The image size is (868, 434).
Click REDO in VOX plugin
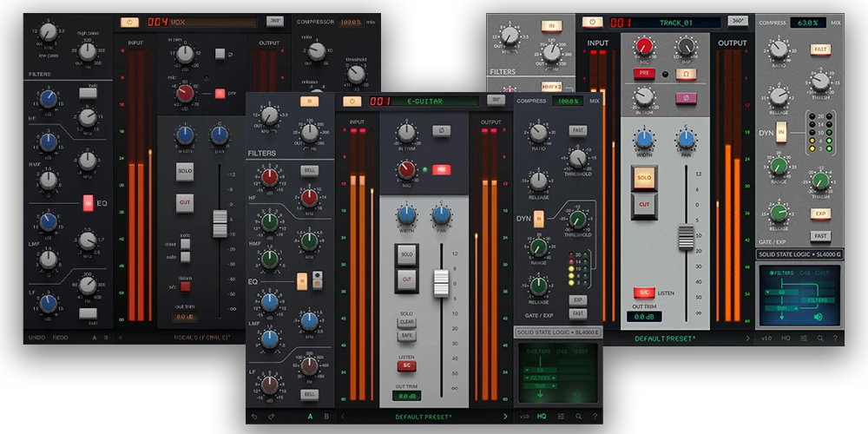coord(61,337)
